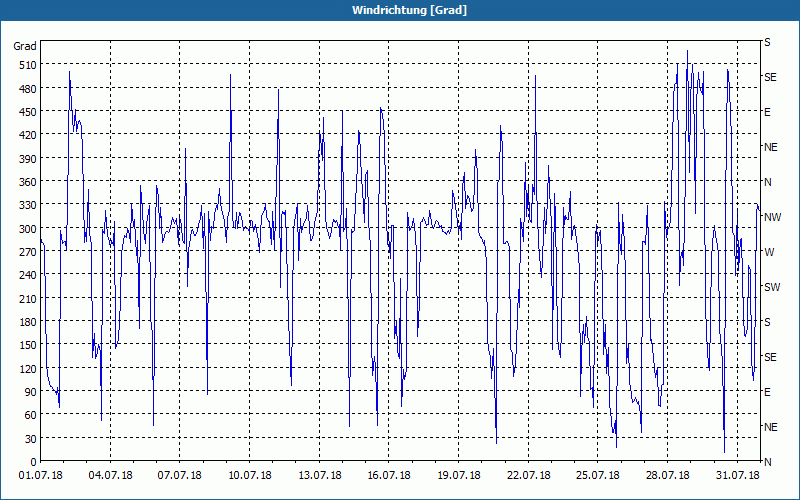Viewport: 800px width, 500px height.
Task: Click the date label 13.07.18
Action: coord(319,476)
